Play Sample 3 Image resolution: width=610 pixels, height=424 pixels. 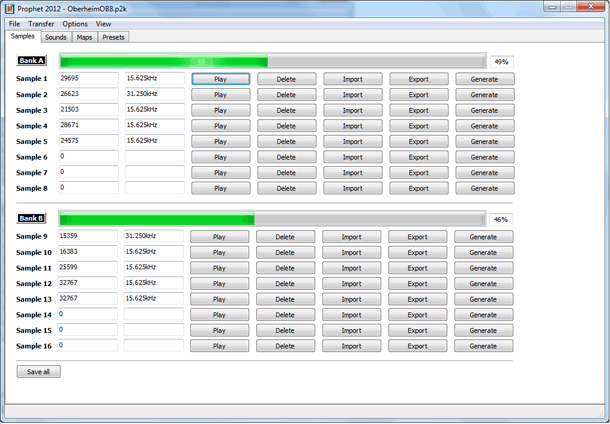221,110
